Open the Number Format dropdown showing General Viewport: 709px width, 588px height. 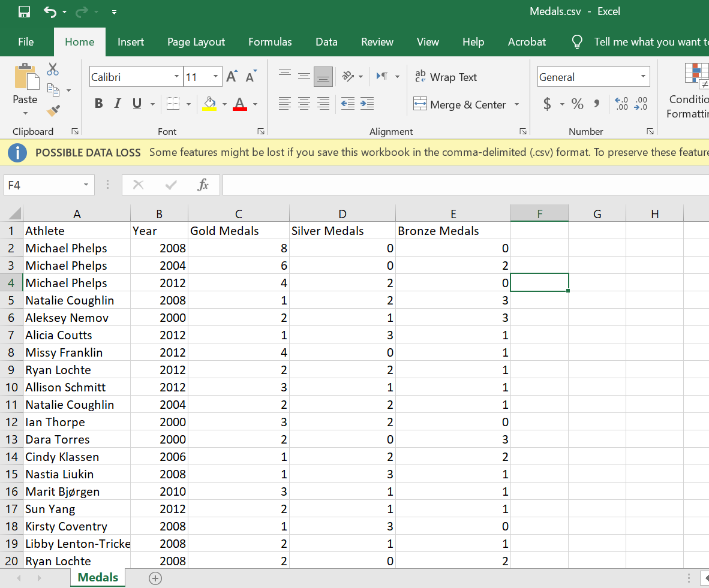(x=642, y=76)
